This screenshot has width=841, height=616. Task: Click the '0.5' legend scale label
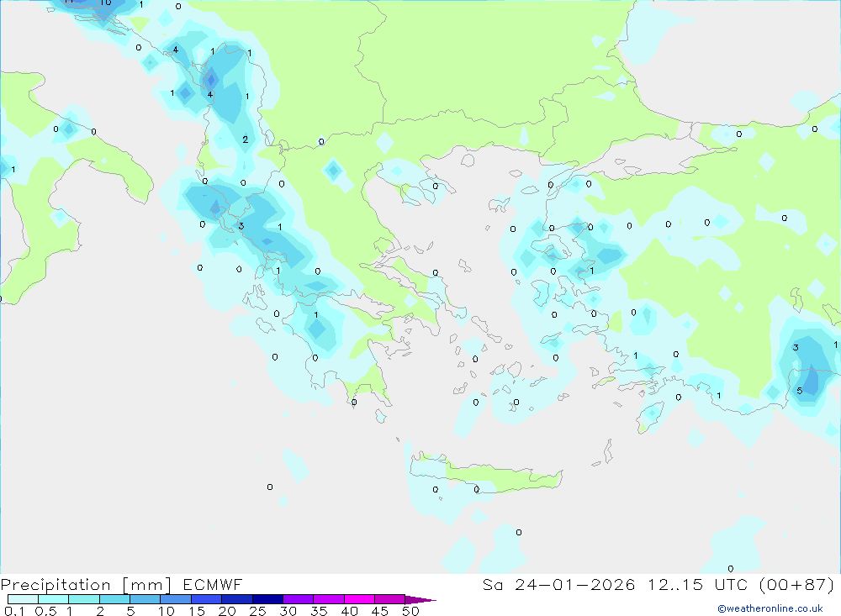pyautogui.click(x=45, y=611)
